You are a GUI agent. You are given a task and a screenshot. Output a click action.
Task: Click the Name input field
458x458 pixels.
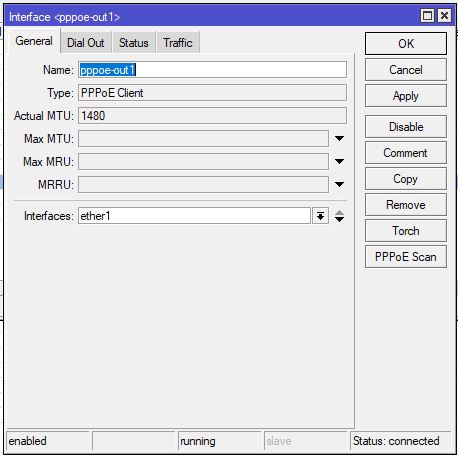(x=212, y=70)
